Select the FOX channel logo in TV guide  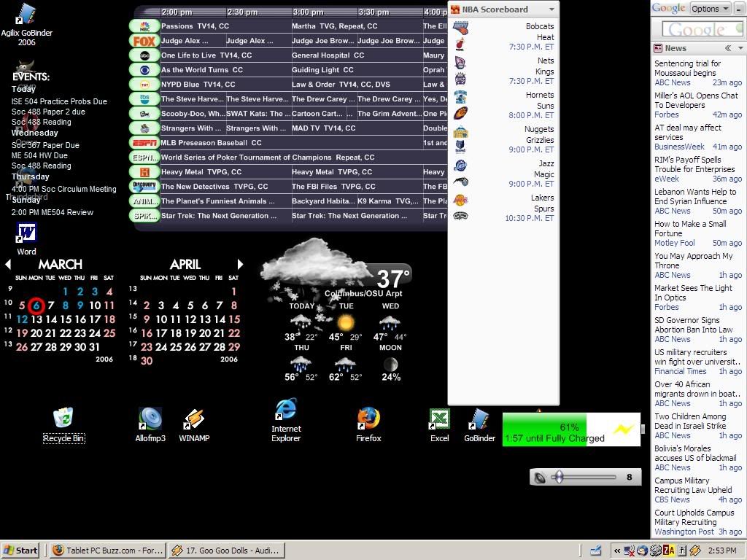coord(144,41)
